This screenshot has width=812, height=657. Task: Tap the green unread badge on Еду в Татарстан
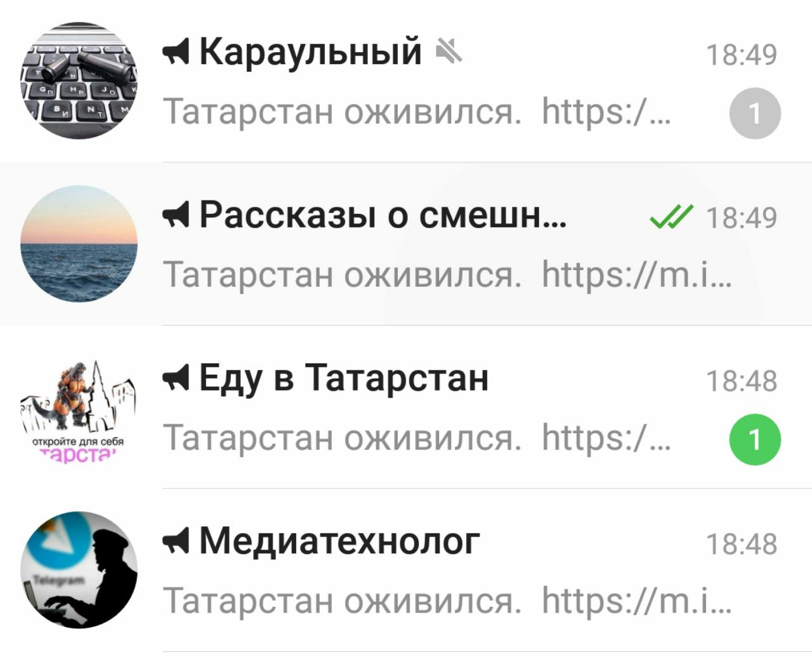[x=755, y=439]
